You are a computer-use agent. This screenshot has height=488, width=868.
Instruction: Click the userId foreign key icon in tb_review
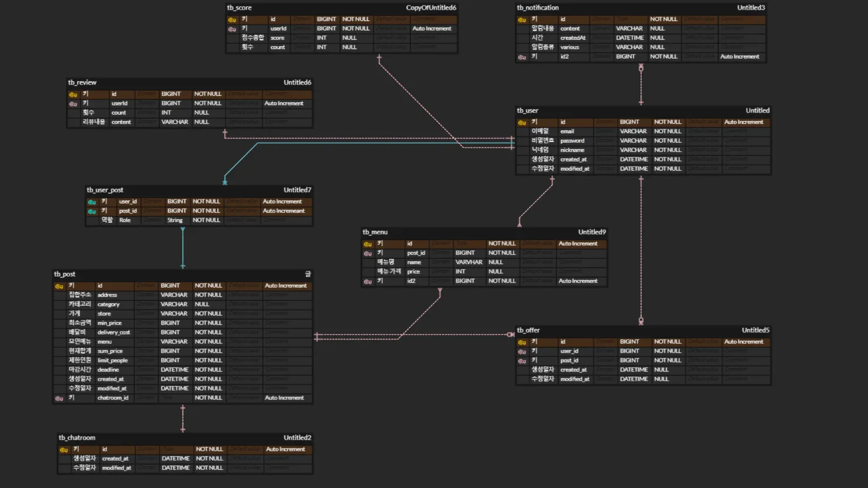point(73,104)
